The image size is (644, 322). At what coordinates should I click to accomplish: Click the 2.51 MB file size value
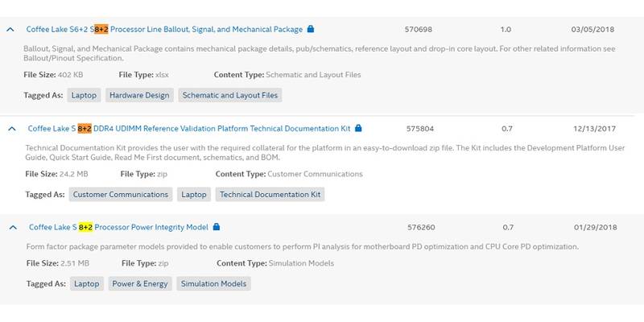(x=75, y=263)
